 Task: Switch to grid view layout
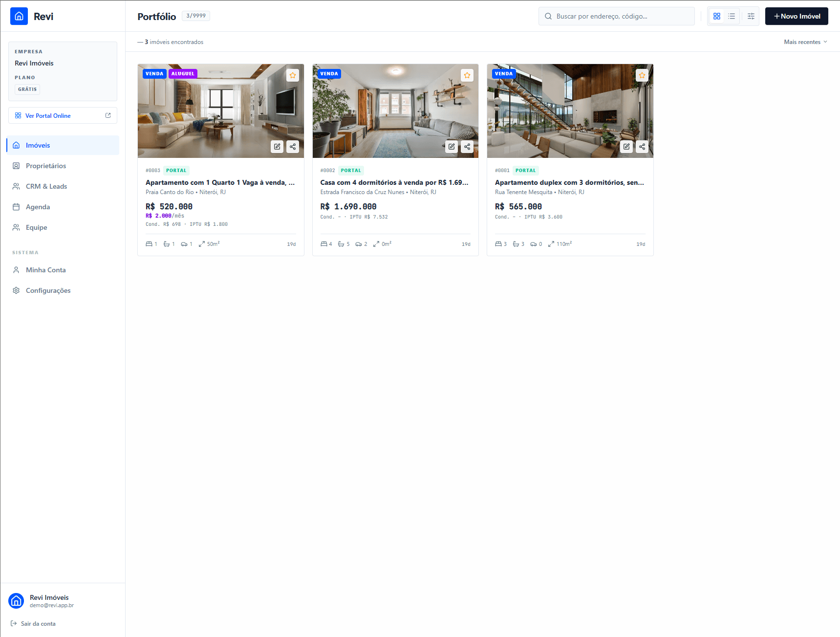[x=716, y=16]
